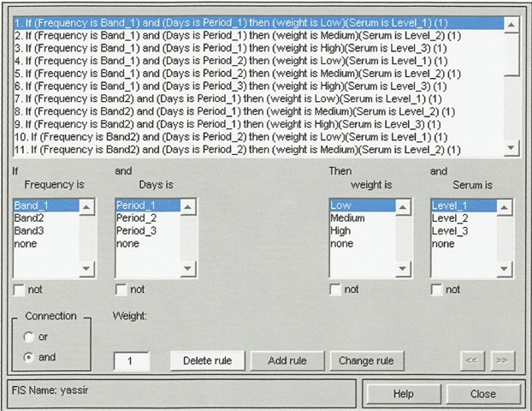
Task: Click Serum list scroll-up arrow
Action: [504, 207]
